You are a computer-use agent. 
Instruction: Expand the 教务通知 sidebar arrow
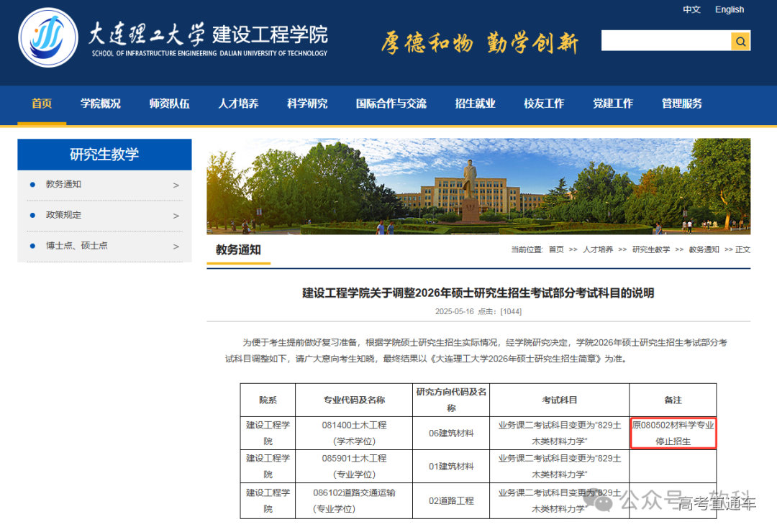pyautogui.click(x=175, y=185)
